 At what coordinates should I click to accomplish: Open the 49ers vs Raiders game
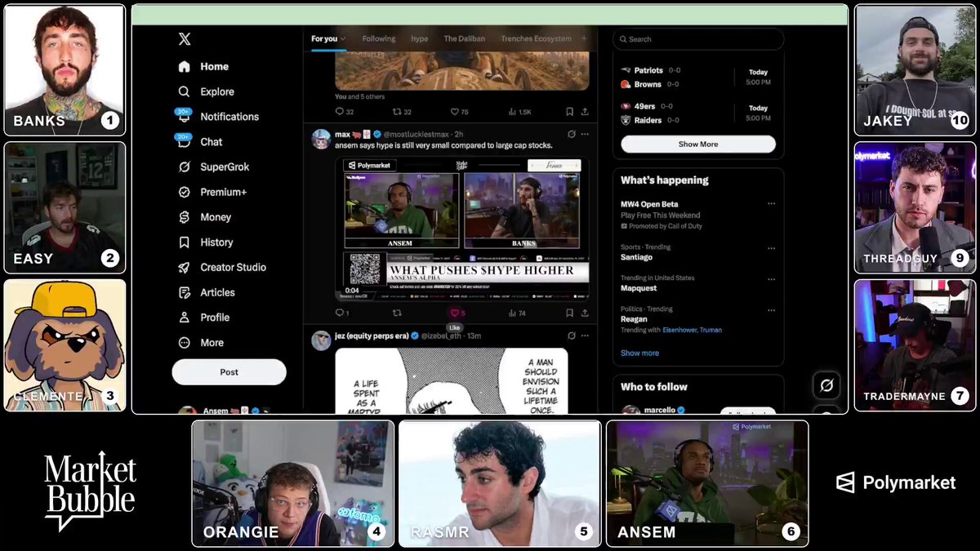698,113
